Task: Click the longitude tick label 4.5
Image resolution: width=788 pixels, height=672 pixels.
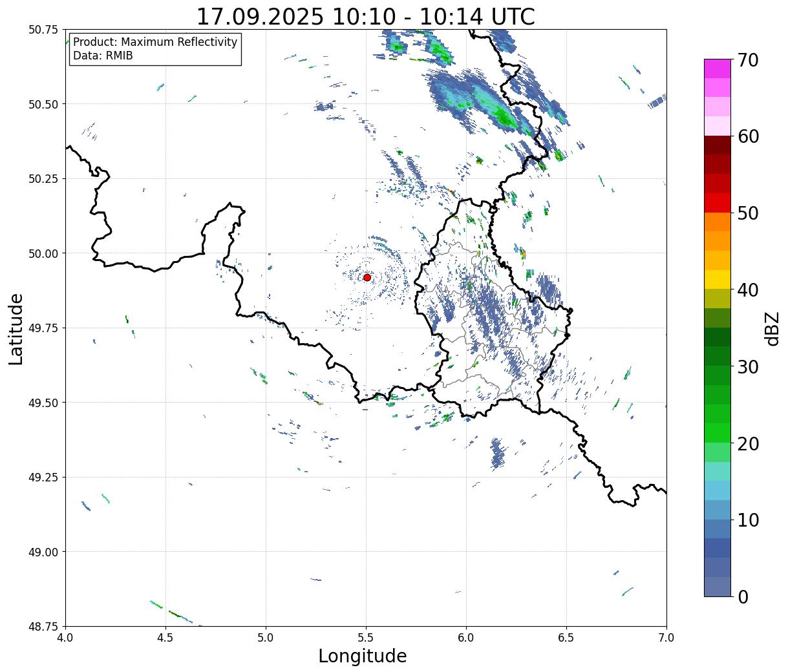Action: coord(165,638)
